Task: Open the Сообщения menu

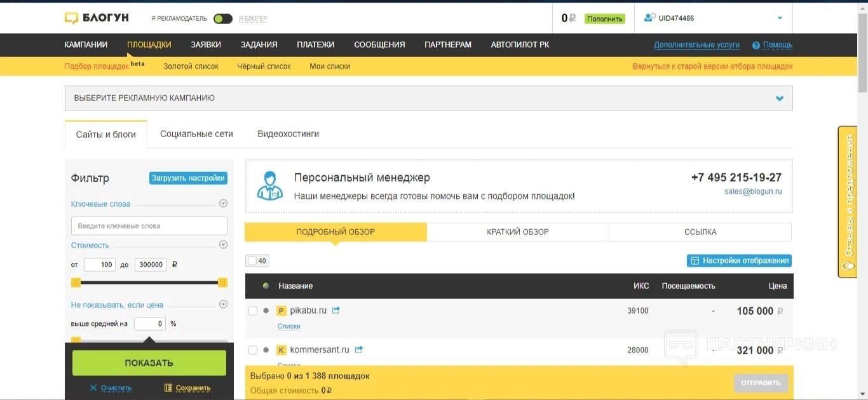Action: [x=379, y=45]
